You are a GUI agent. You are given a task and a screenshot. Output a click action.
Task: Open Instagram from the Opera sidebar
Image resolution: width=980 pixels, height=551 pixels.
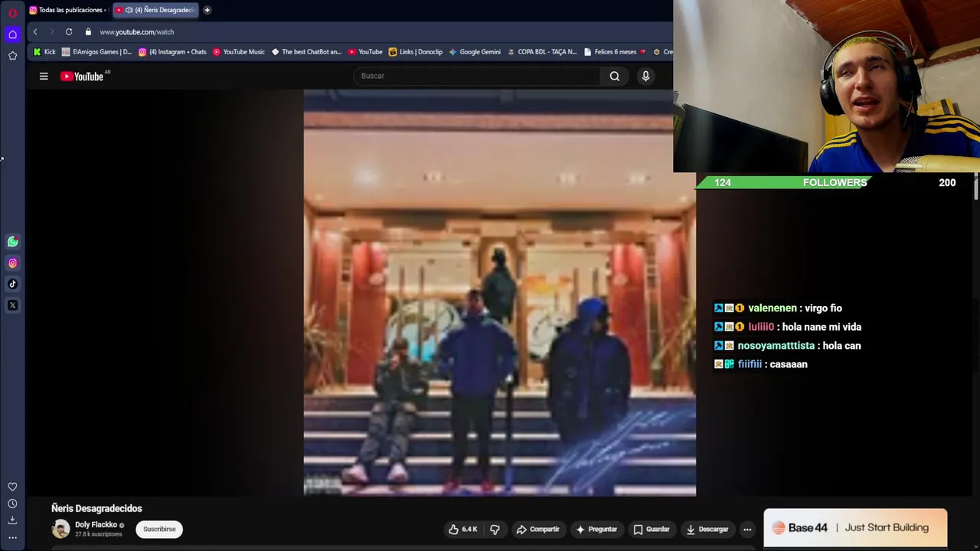click(12, 263)
